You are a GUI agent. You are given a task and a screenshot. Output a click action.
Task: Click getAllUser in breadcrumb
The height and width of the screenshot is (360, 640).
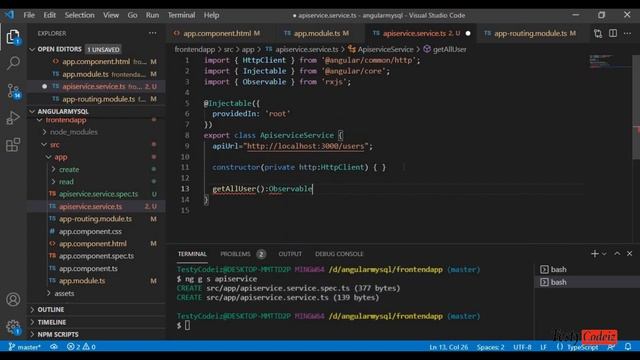point(449,49)
